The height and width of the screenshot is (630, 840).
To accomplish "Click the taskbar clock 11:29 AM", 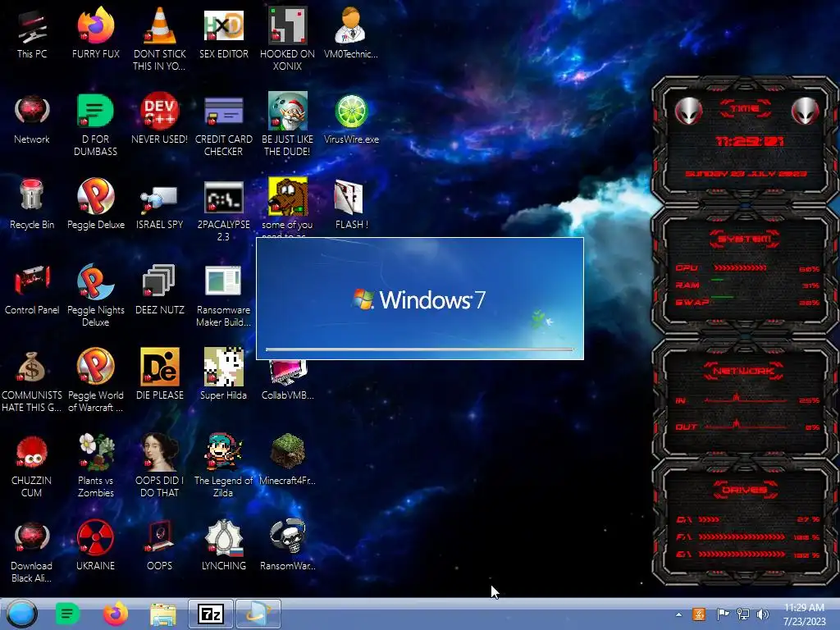I will tap(804, 608).
